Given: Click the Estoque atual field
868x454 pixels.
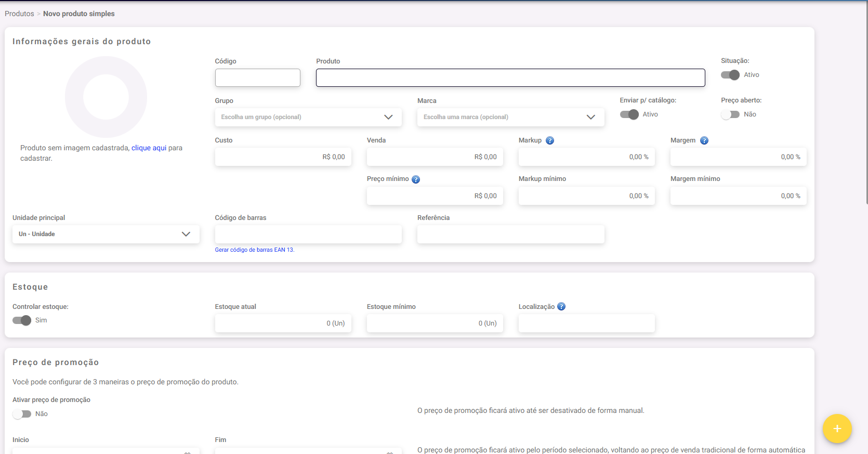Looking at the screenshot, I should pos(283,323).
